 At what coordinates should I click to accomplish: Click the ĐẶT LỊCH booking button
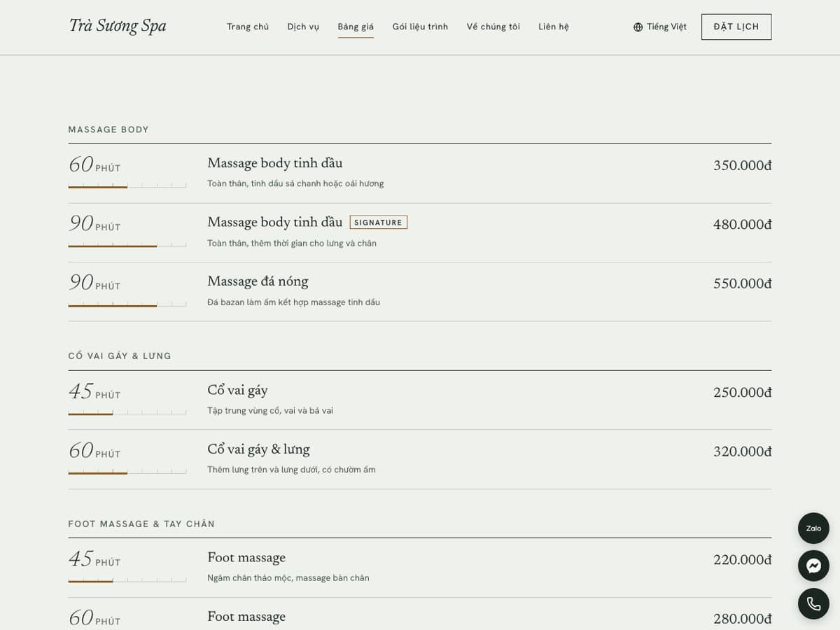click(x=736, y=27)
